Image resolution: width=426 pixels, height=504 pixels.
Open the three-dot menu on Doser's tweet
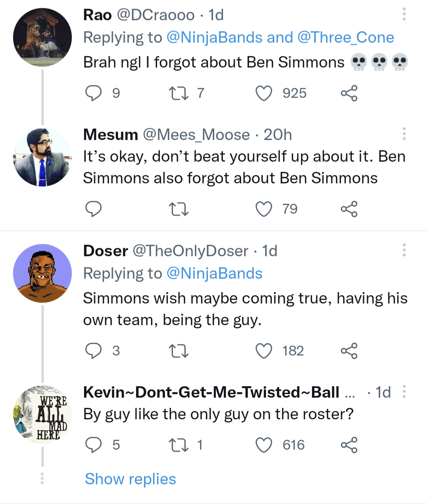coord(404,250)
